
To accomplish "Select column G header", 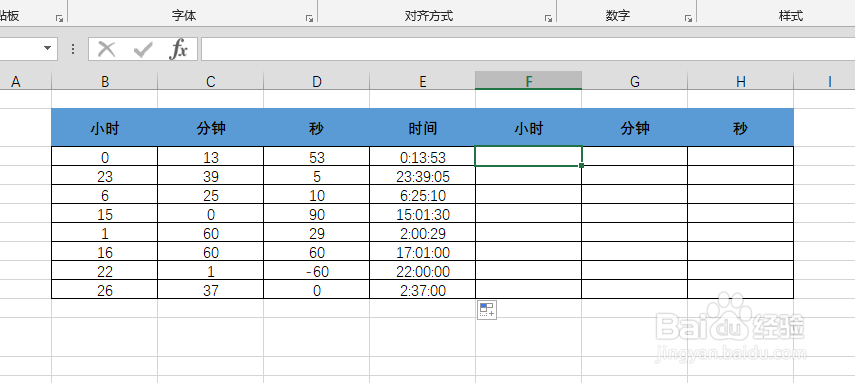I will (635, 81).
